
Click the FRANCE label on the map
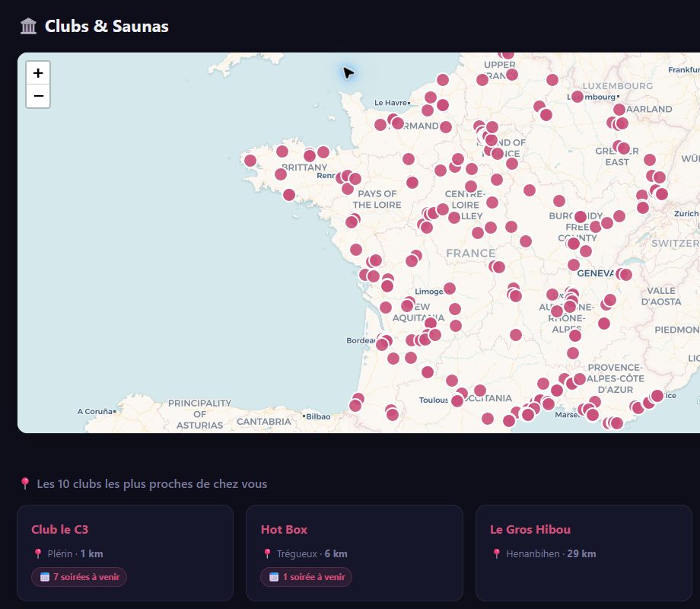tap(470, 253)
